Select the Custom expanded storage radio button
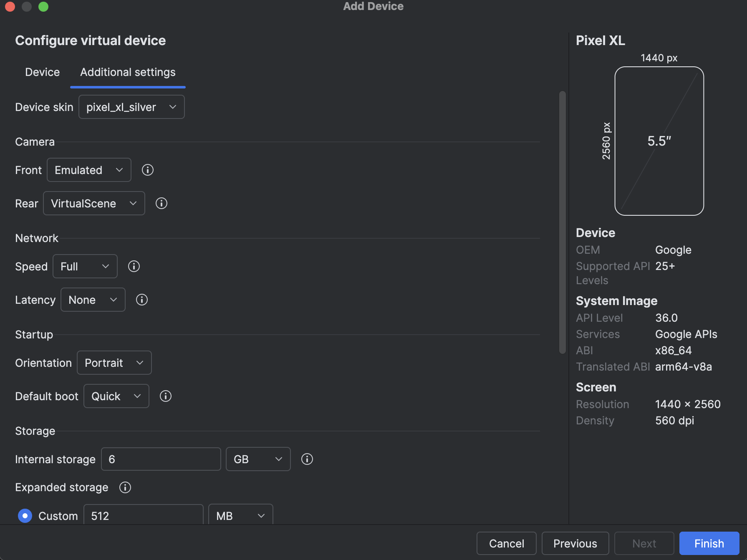747x560 pixels. tap(25, 516)
